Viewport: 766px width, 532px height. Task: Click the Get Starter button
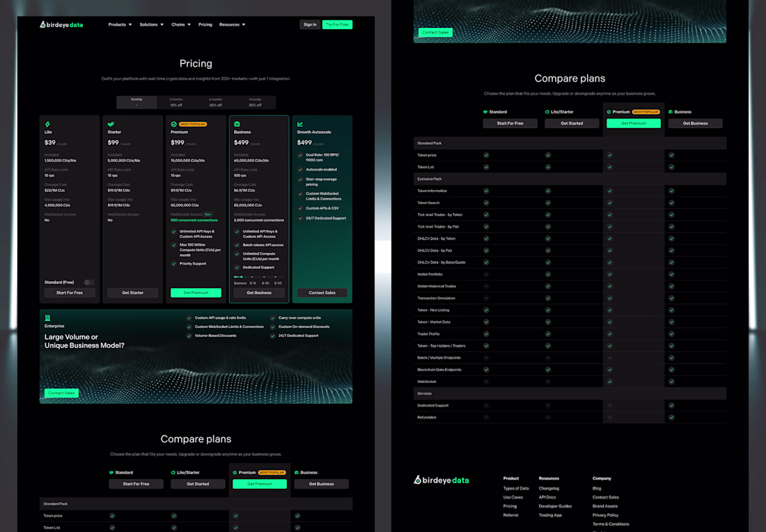pos(133,292)
